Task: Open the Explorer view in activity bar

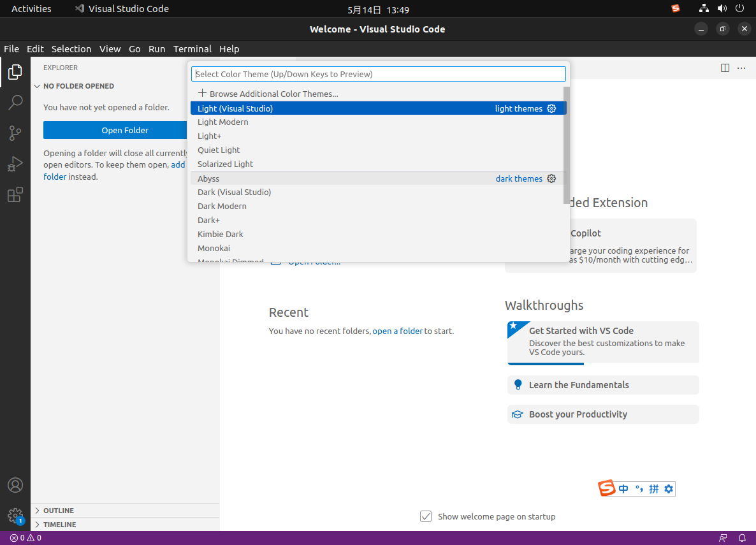Action: tap(15, 72)
